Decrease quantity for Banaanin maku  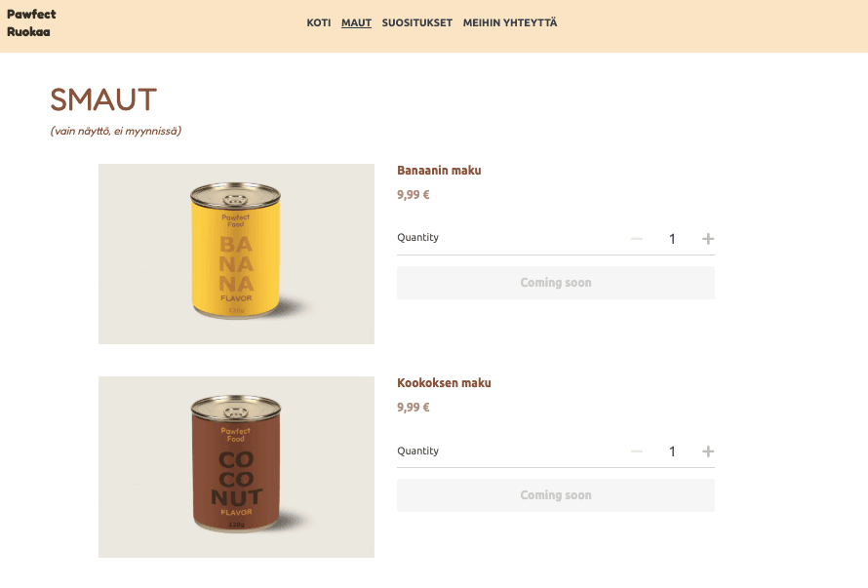[637, 239]
